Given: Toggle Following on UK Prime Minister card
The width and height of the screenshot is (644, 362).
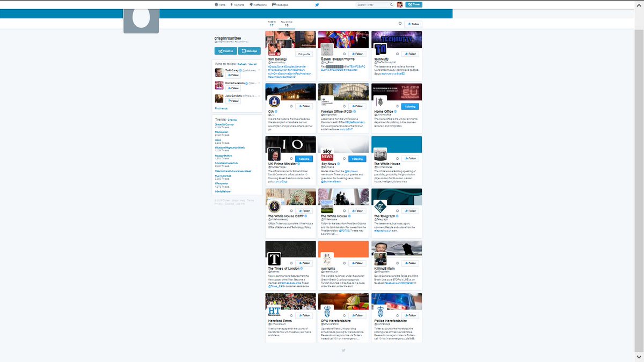Looking at the screenshot, I should [x=304, y=159].
